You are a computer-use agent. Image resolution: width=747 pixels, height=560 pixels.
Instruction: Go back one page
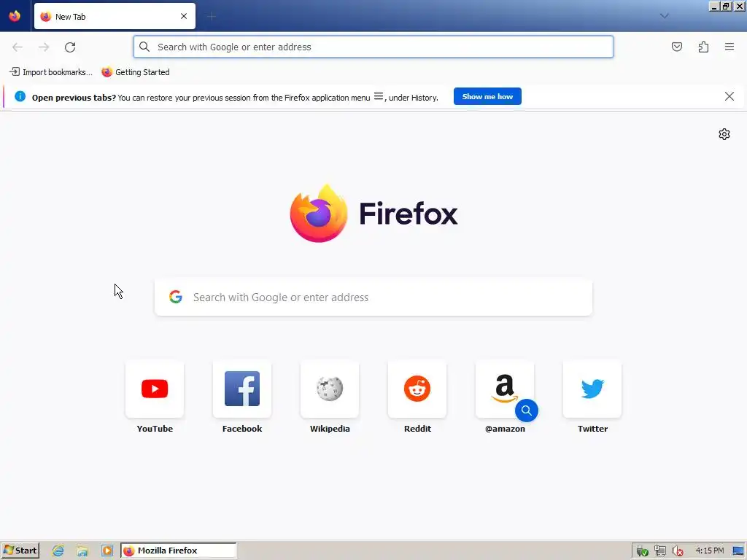[18, 47]
